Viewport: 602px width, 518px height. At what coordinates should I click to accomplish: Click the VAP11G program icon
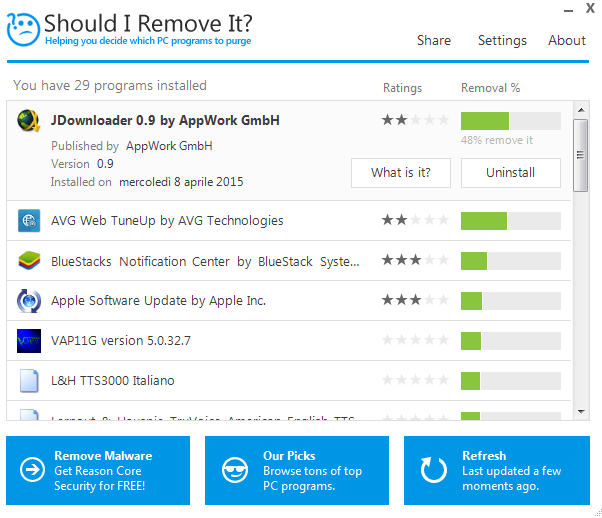click(29, 341)
